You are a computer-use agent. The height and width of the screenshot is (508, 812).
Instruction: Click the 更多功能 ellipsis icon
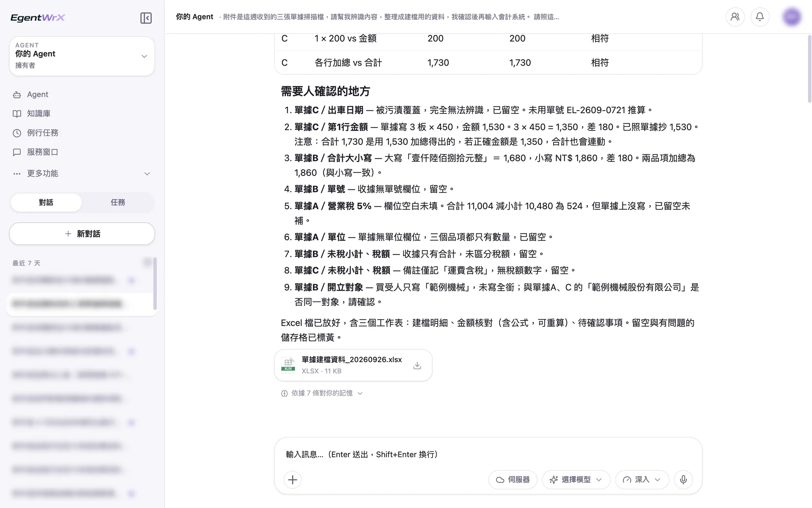pyautogui.click(x=17, y=174)
